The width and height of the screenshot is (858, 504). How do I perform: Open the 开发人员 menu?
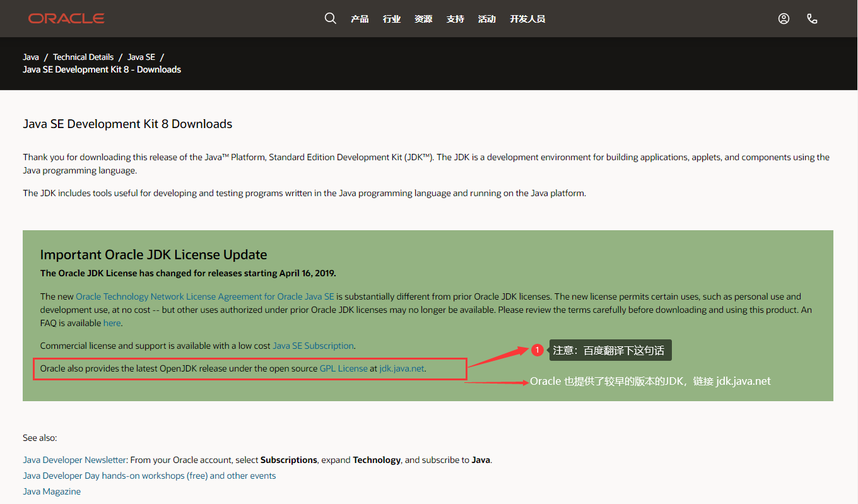point(527,19)
